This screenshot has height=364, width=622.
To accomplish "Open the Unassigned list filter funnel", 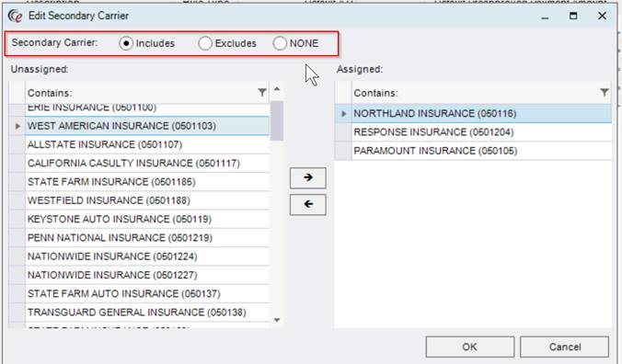I will [262, 93].
